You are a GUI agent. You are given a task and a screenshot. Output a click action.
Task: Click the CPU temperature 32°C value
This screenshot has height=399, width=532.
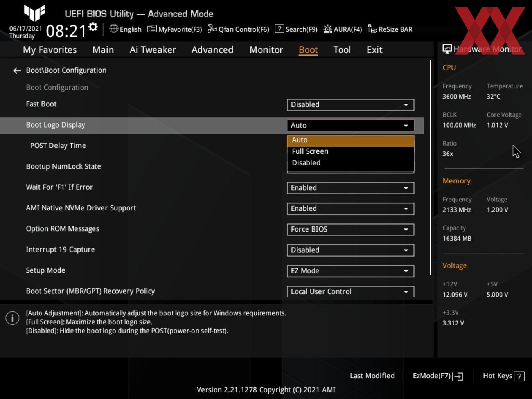point(493,97)
